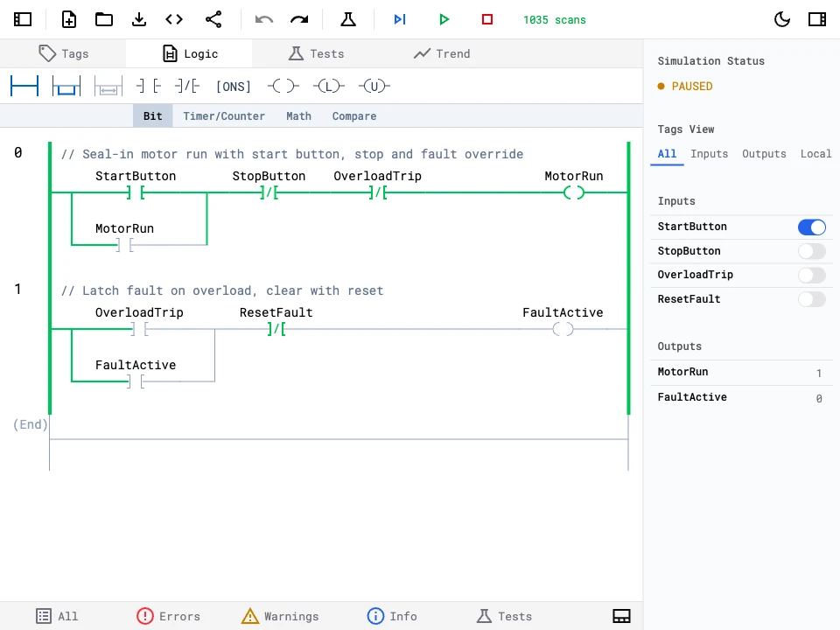The image size is (840, 630).
Task: Stop the simulation using the red stop icon
Action: [487, 18]
